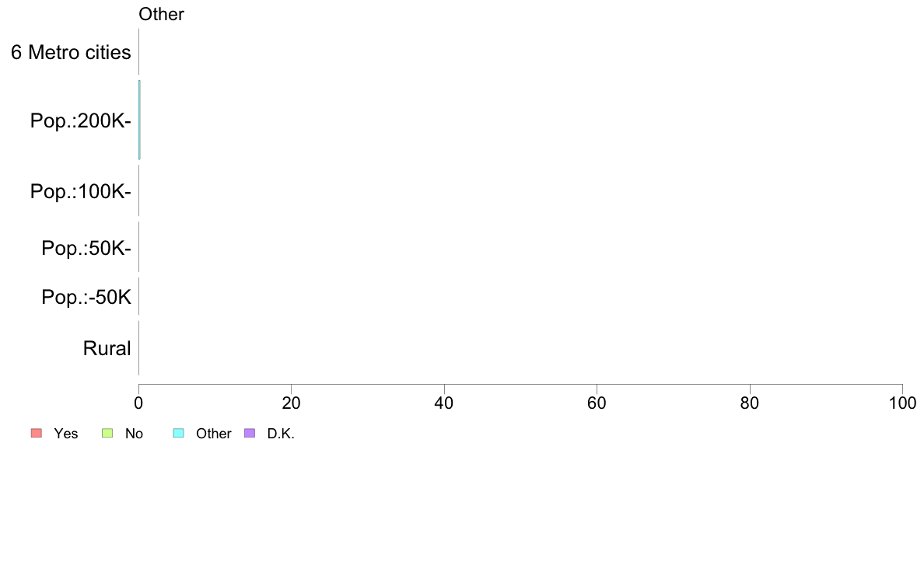924x572 pixels.
Task: Click the Pop.:-50K category label
Action: [86, 297]
